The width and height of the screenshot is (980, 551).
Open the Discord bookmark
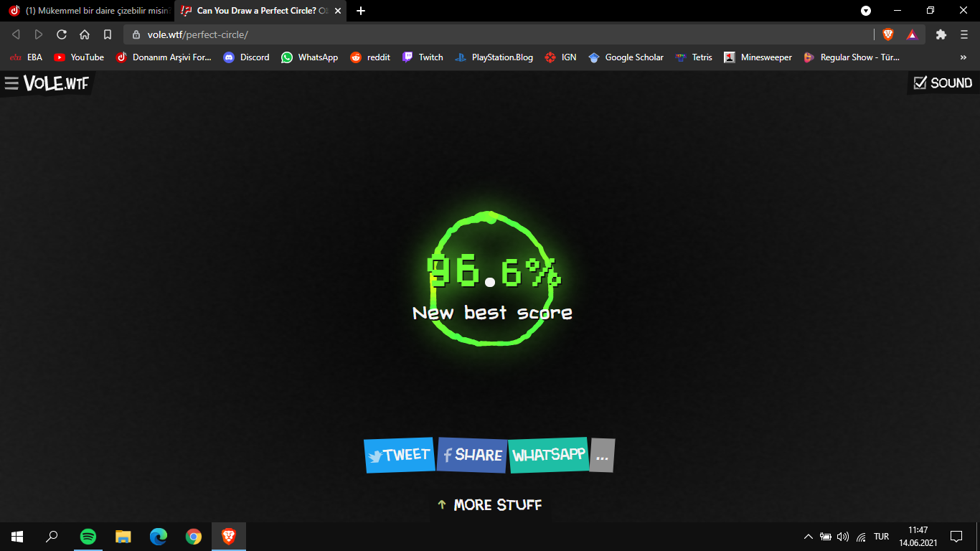click(x=246, y=57)
